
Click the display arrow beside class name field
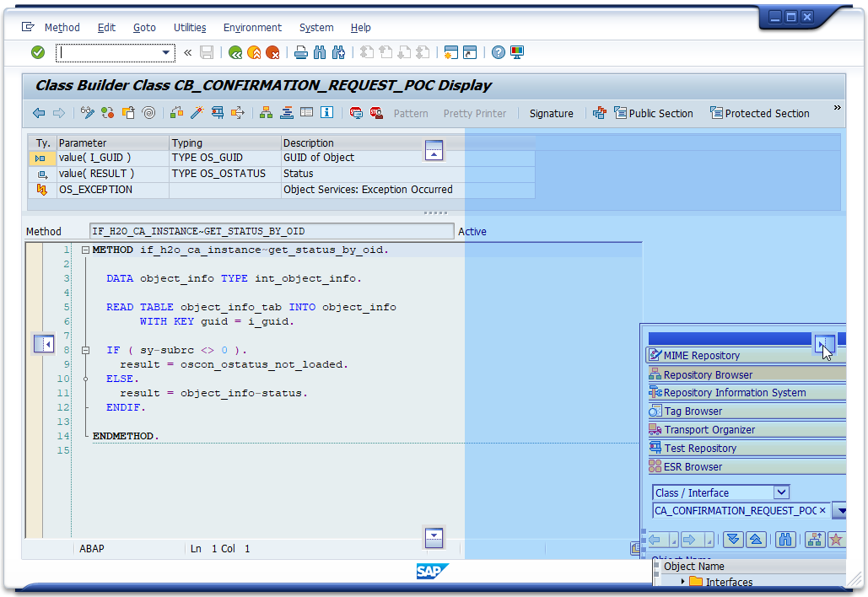[x=840, y=511]
